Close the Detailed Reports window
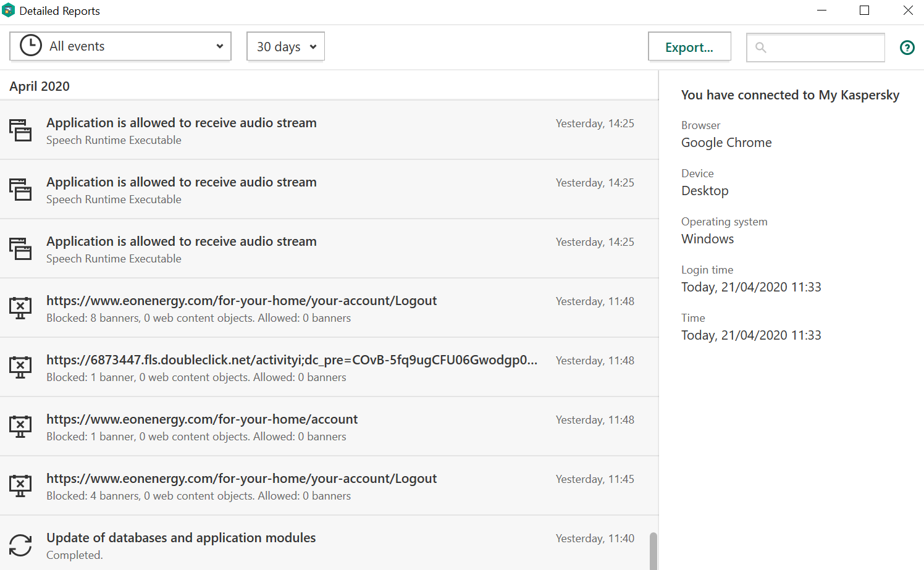The width and height of the screenshot is (924, 570). pyautogui.click(x=908, y=10)
